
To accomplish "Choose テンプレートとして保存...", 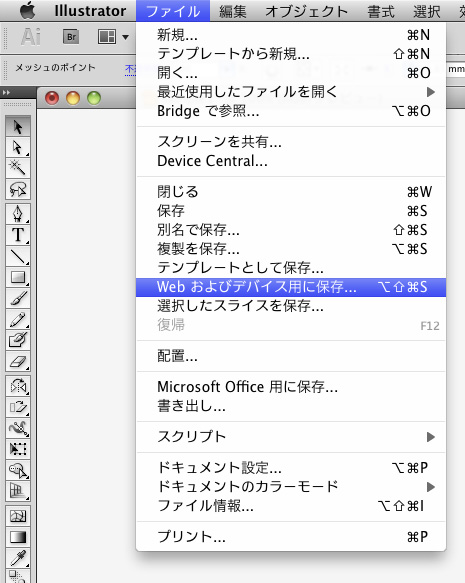I will coord(291,268).
